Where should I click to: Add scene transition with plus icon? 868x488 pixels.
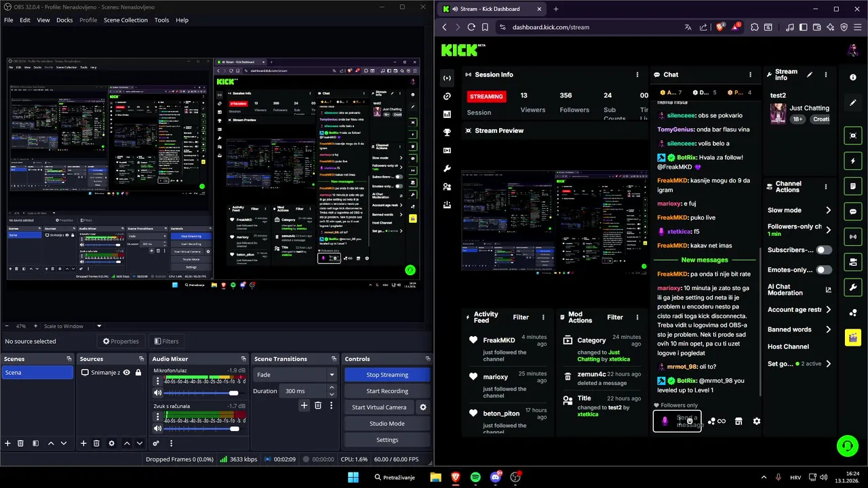tap(304, 405)
